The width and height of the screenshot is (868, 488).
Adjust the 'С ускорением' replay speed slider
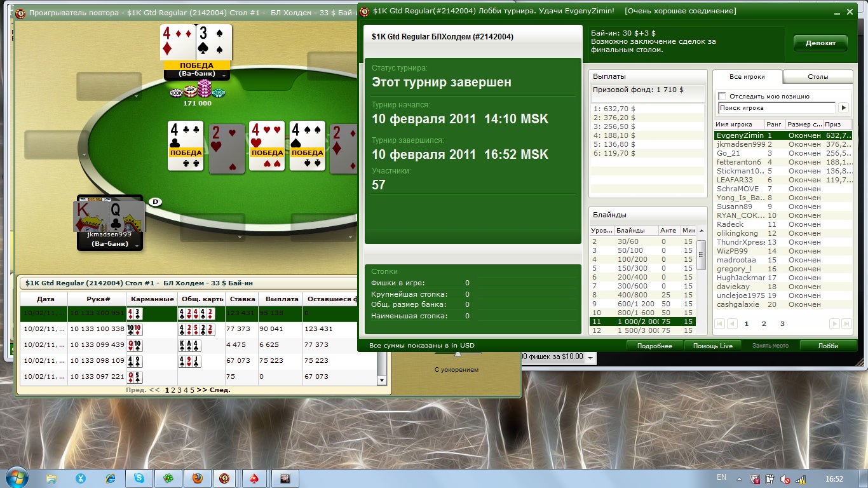456,354
